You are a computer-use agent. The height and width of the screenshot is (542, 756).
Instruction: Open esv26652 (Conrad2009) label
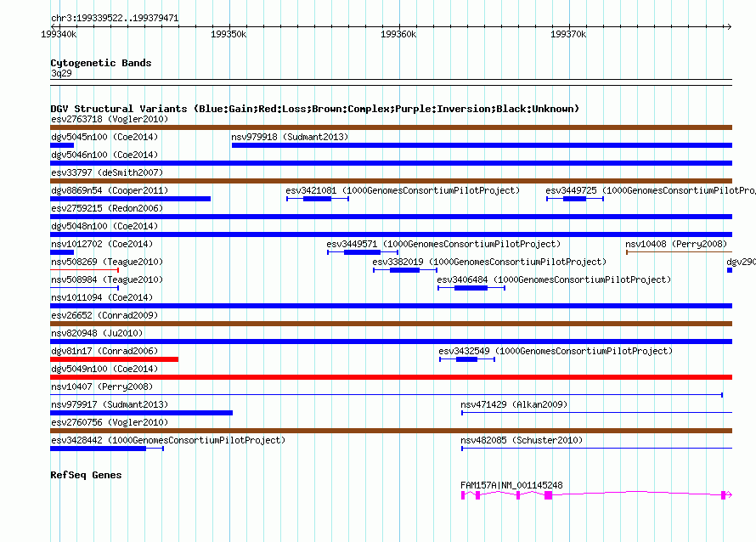click(104, 315)
